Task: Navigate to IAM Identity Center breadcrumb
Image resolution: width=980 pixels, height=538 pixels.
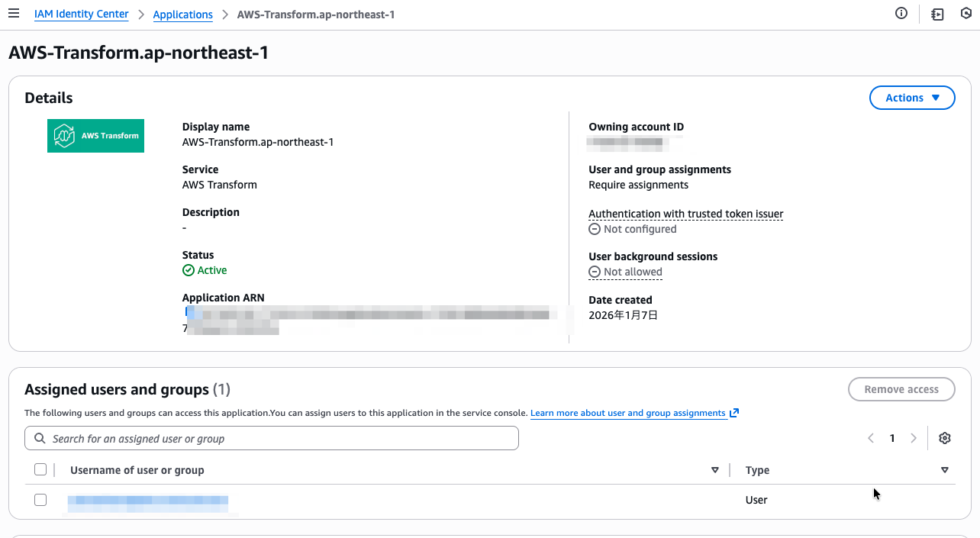Action: tap(82, 14)
